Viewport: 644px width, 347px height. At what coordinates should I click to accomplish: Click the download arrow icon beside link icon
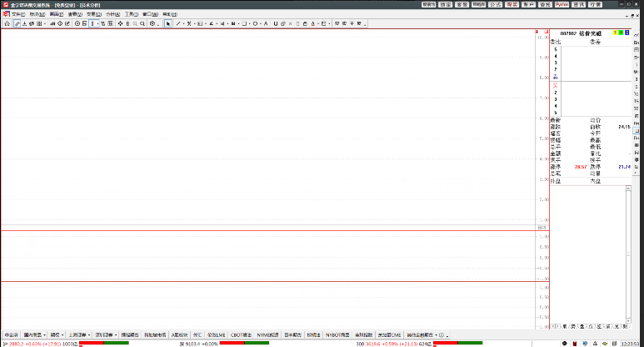(x=24, y=24)
